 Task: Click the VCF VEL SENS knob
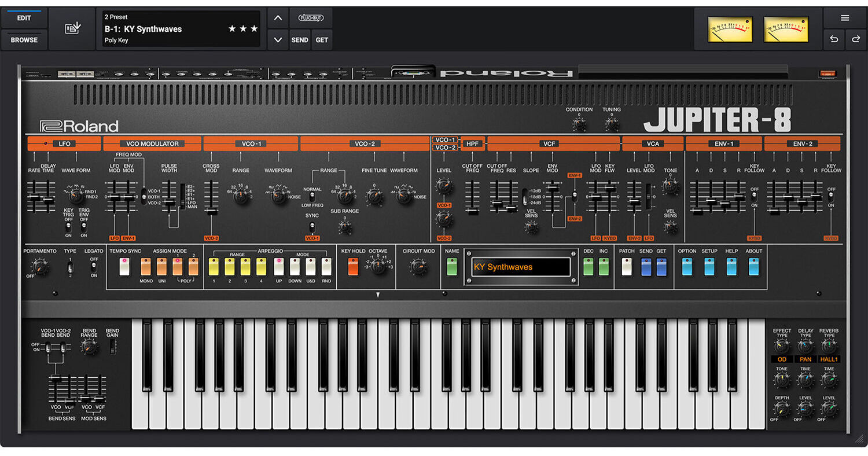click(531, 227)
